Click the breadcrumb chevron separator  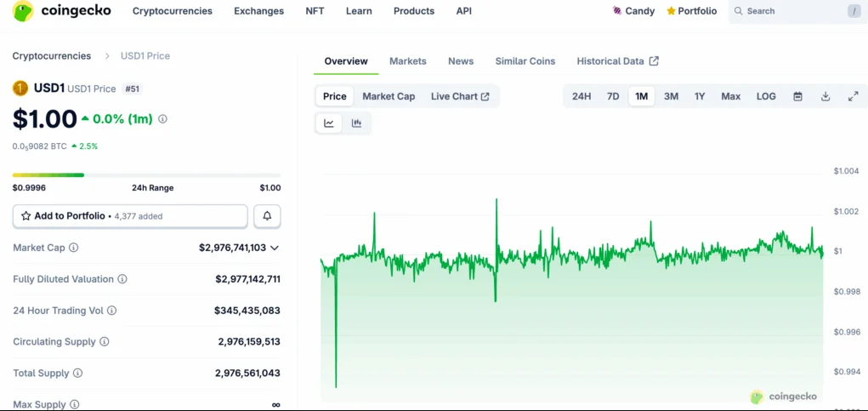coord(105,56)
